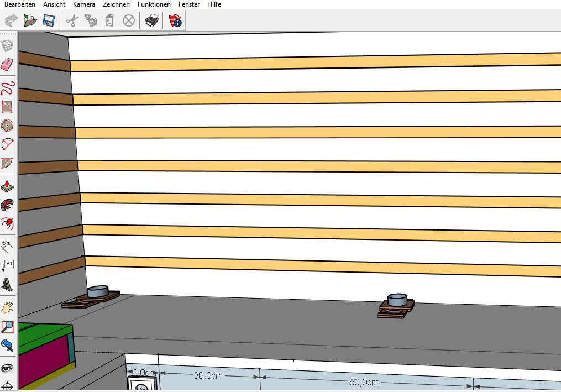Viewport: 561px width, 392px height.
Task: Open the Kamera menu
Action: [x=84, y=4]
